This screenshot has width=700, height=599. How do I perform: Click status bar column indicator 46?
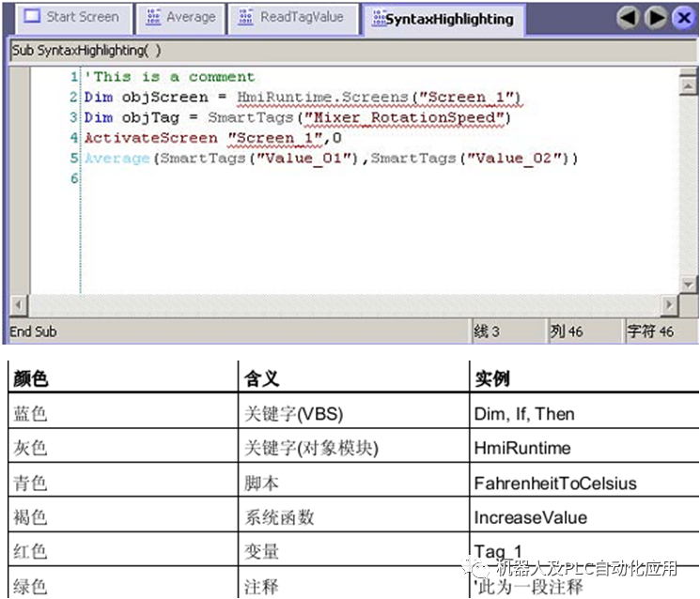(566, 331)
